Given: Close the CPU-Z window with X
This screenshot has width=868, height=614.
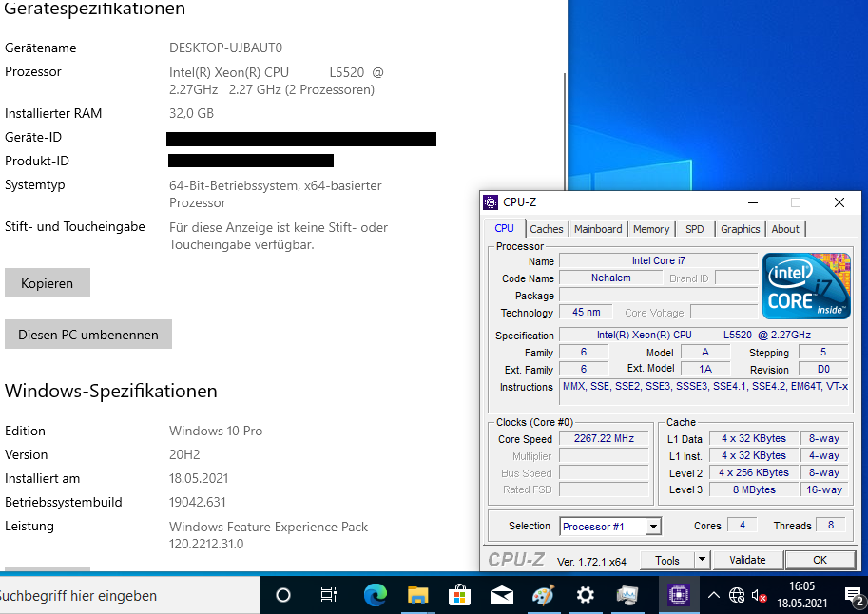Looking at the screenshot, I should tap(839, 202).
